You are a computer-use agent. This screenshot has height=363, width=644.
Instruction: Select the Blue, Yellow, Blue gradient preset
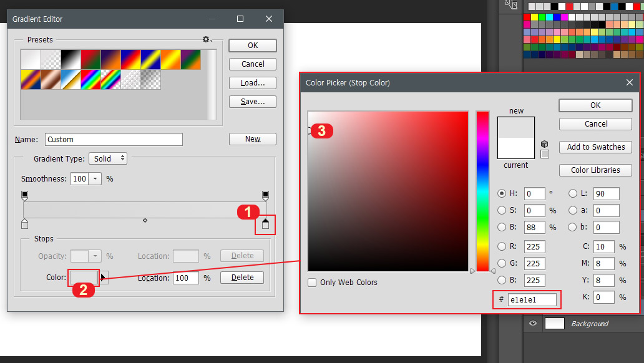[151, 59]
